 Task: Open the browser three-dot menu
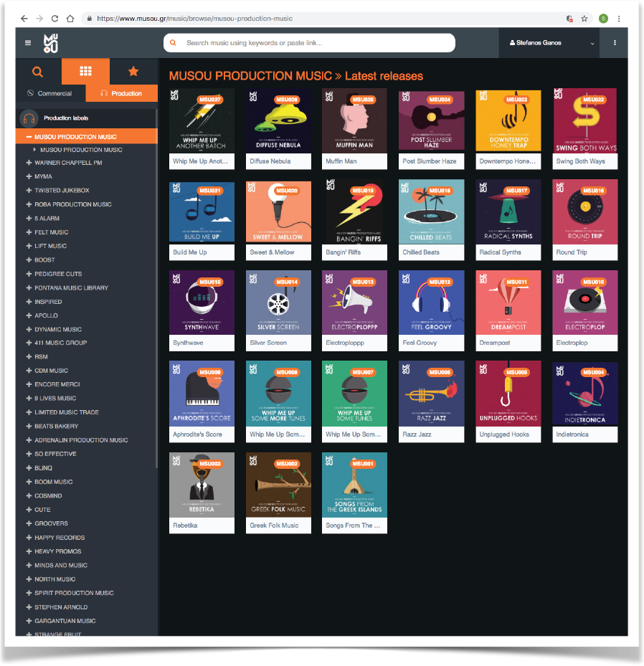619,19
